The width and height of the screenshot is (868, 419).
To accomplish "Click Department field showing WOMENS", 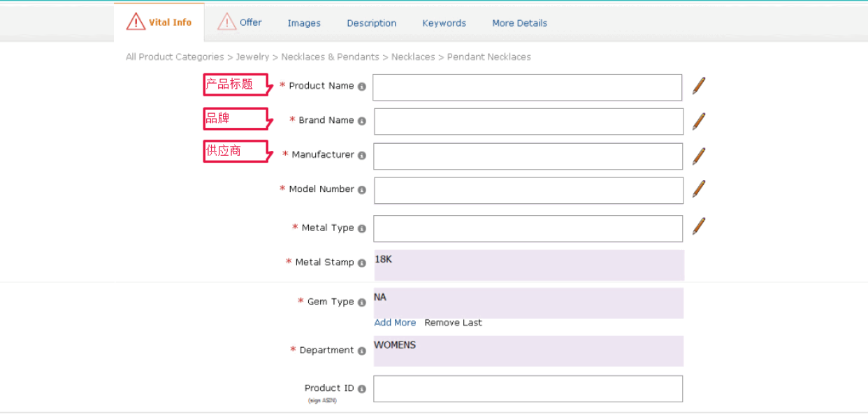I will point(528,351).
